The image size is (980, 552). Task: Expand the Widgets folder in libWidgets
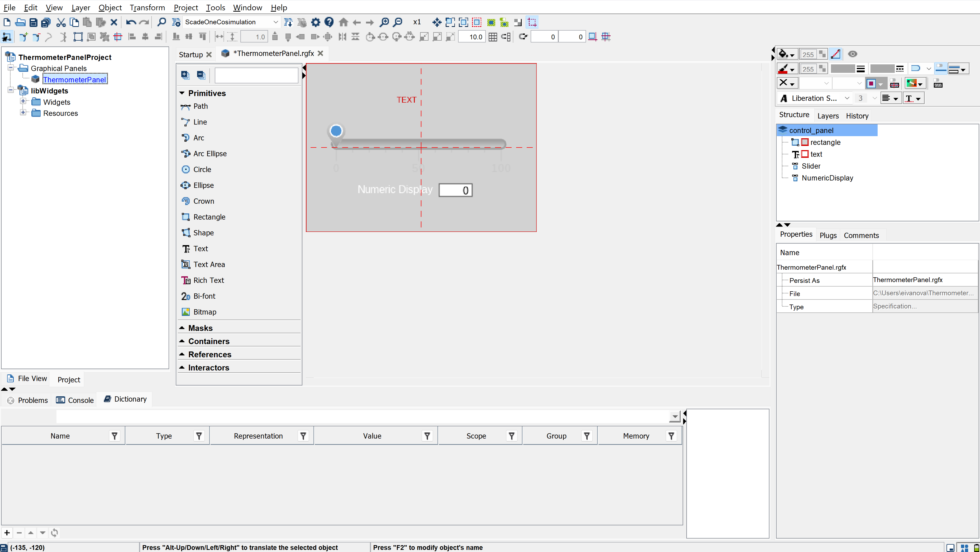(x=23, y=102)
